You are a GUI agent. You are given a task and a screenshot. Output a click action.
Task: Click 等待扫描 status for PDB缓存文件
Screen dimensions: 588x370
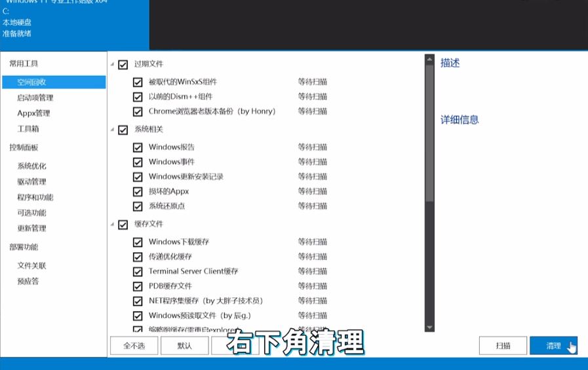[313, 286]
